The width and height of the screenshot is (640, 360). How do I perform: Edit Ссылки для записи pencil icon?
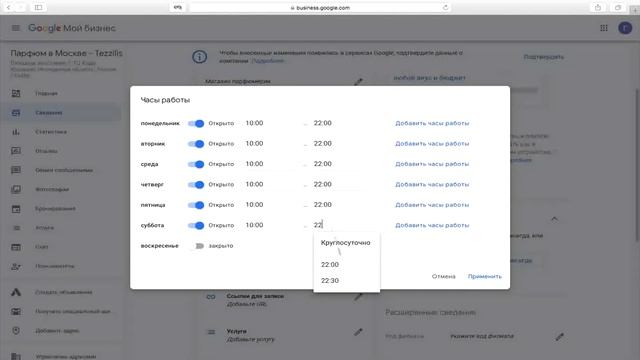pos(358,297)
